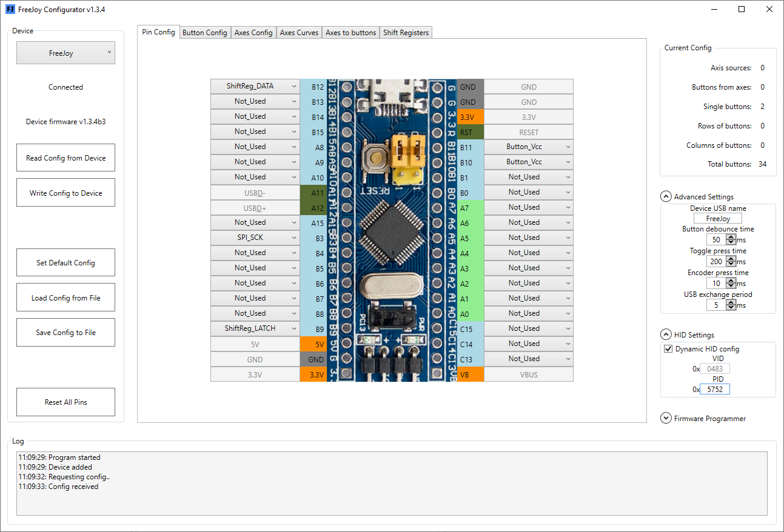Increase USB exchange period with up arrow
Image resolution: width=784 pixels, height=532 pixels.
tap(731, 302)
